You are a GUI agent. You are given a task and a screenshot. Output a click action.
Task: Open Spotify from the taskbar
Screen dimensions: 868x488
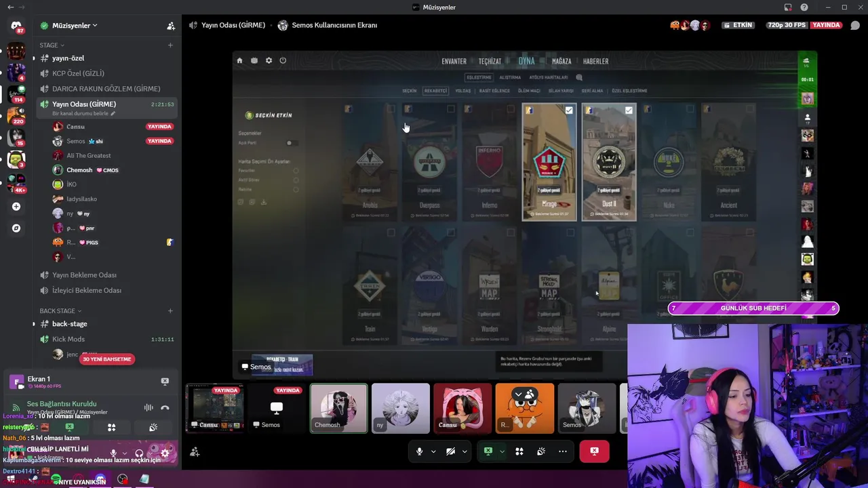click(56, 480)
